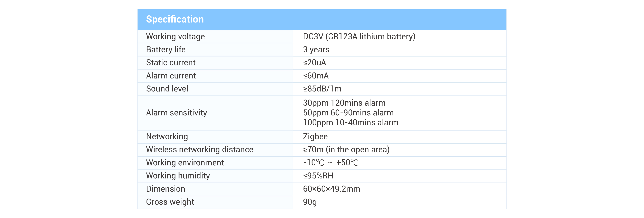Screen dimensions: 644x218
Task: Click the -10℃ ~ +50℃ temperature value
Action: (x=331, y=163)
